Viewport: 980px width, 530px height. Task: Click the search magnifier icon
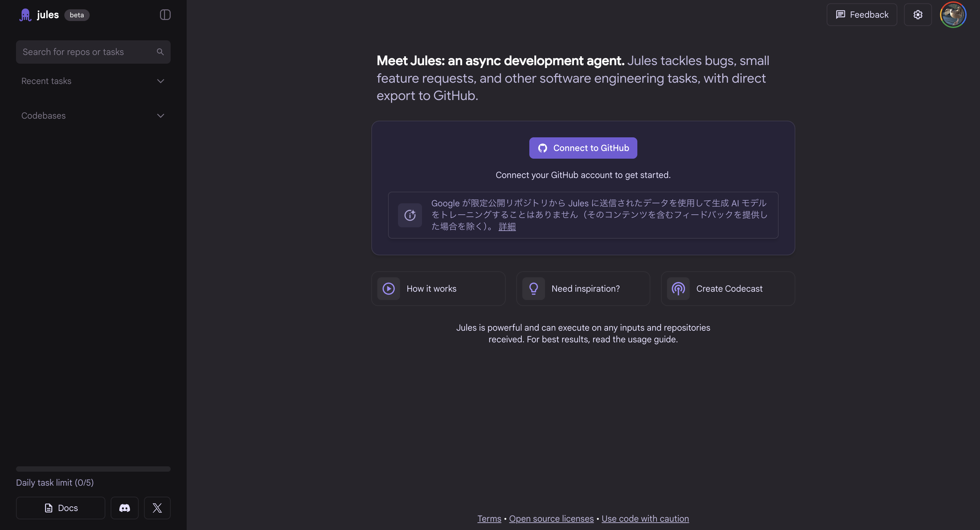160,52
